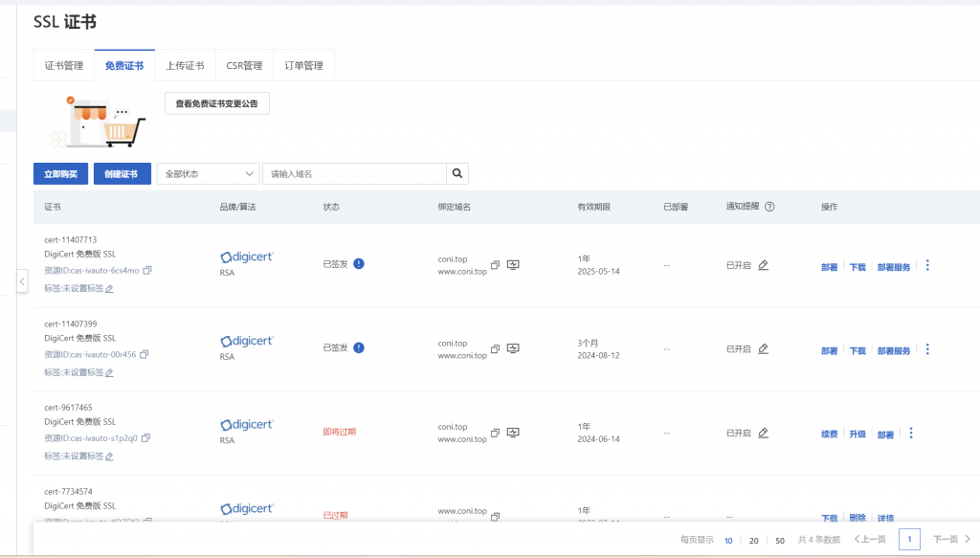The width and height of the screenshot is (980, 558).
Task: Open more actions for cert-11407713
Action: coord(927,265)
